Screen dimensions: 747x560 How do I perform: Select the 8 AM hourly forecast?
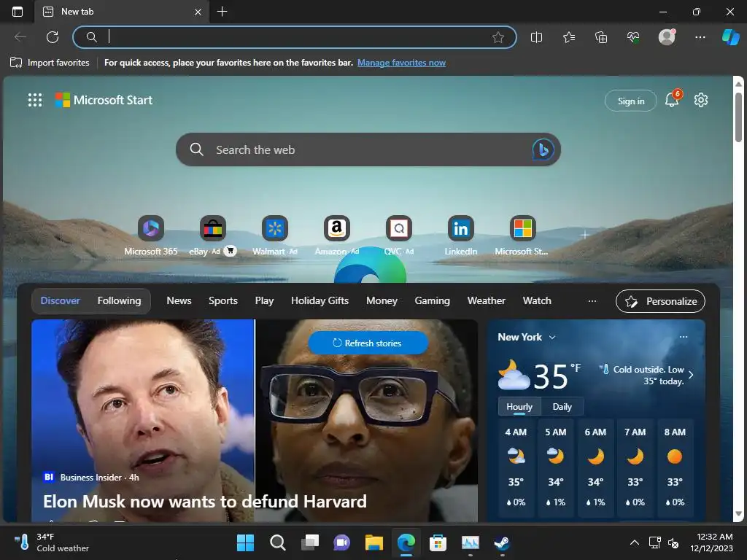(x=675, y=467)
